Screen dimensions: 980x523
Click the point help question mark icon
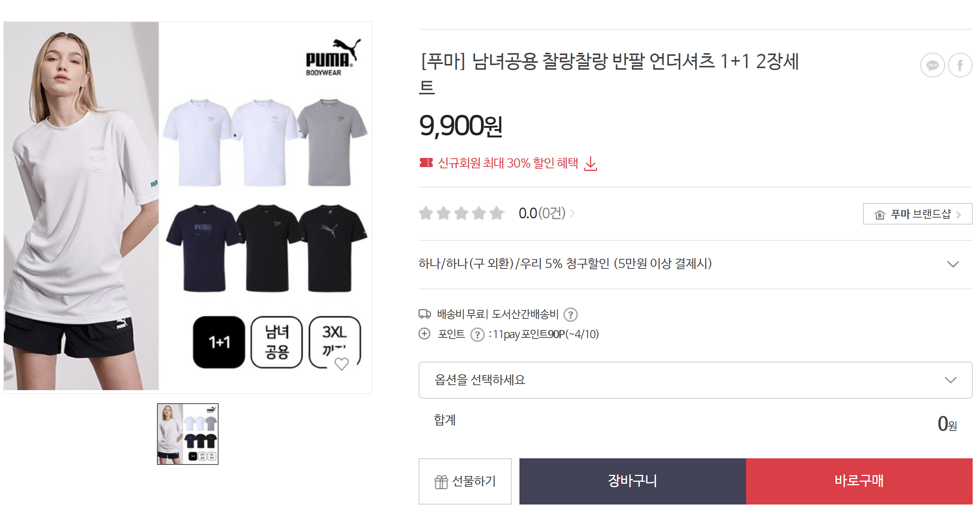click(477, 335)
